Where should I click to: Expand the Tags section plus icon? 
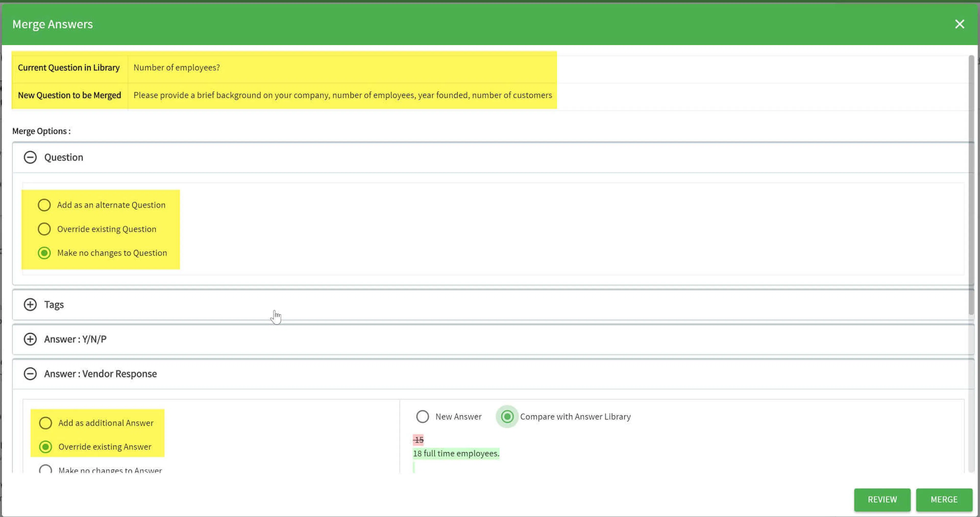pyautogui.click(x=30, y=305)
